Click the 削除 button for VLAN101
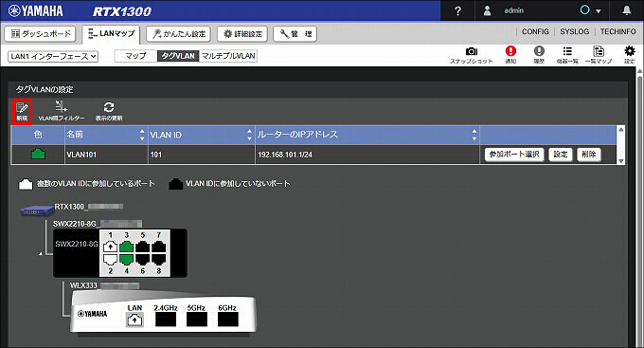644x348 pixels. tap(588, 155)
